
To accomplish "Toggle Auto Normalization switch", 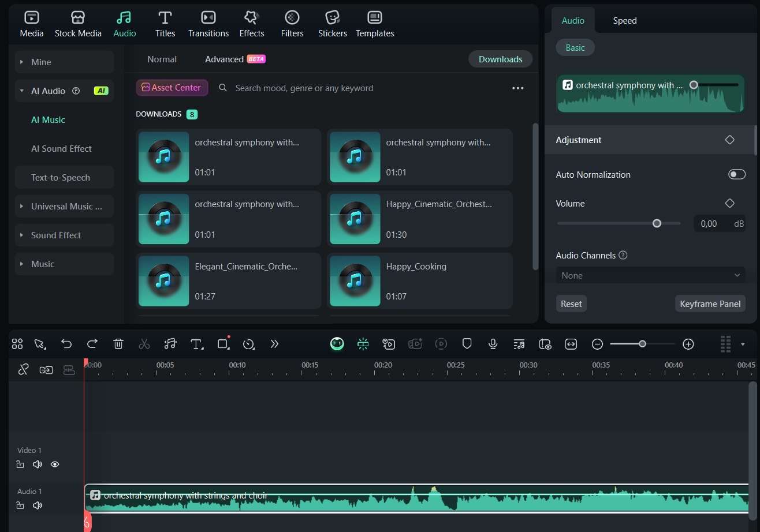I will point(737,174).
